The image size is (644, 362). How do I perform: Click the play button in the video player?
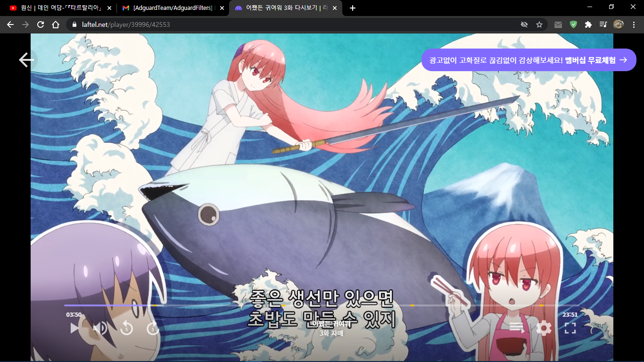74,328
